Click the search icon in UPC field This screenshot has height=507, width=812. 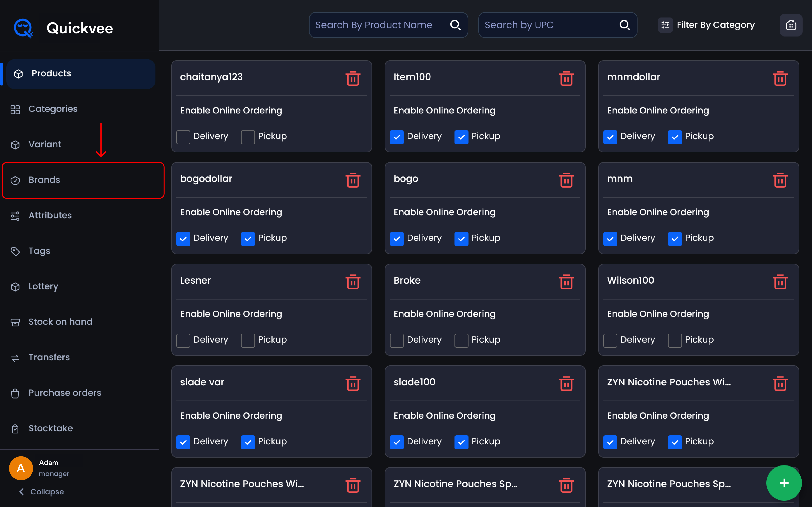click(624, 25)
